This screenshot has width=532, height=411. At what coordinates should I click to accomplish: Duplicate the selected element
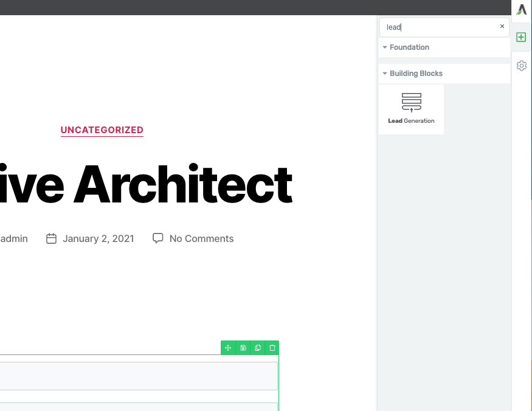point(258,348)
